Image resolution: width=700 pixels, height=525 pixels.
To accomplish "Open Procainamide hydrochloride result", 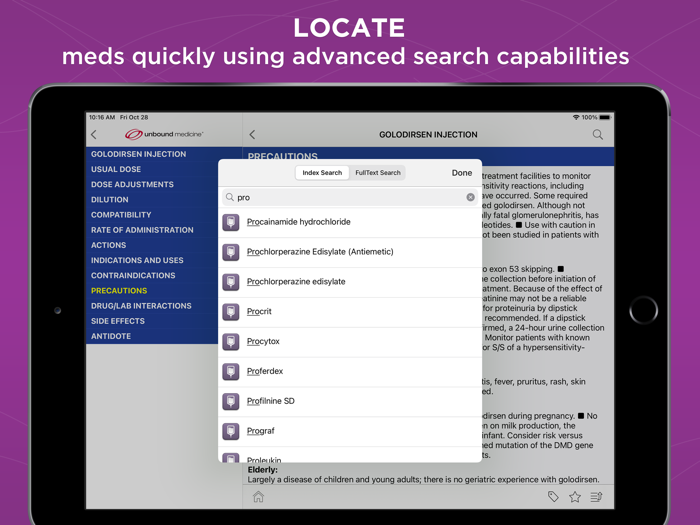I will pyautogui.click(x=350, y=222).
